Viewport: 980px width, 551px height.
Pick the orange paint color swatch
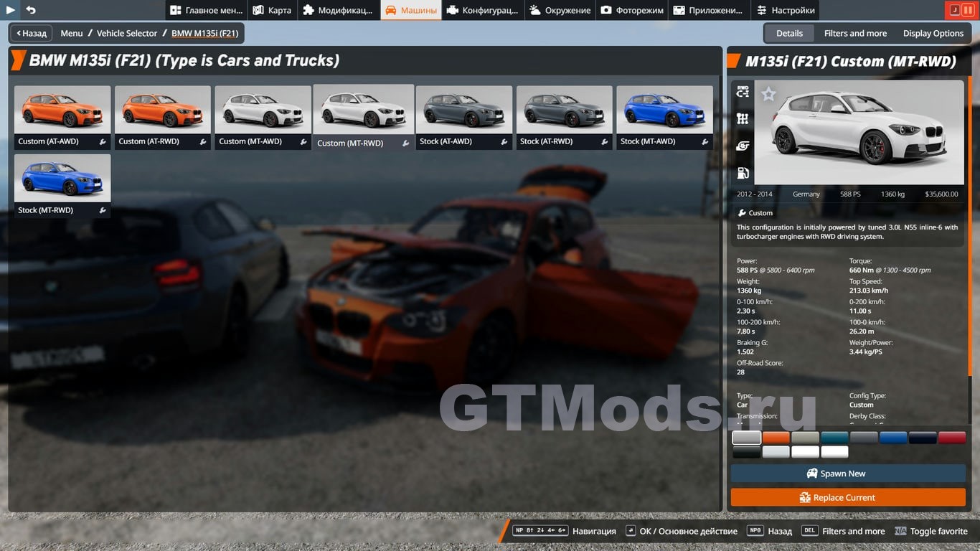[776, 438]
